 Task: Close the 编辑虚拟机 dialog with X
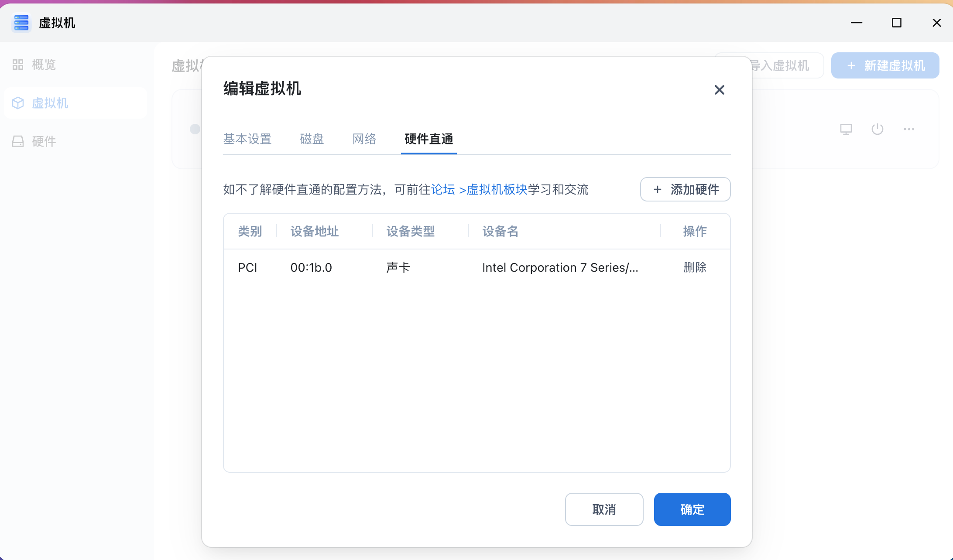click(719, 90)
